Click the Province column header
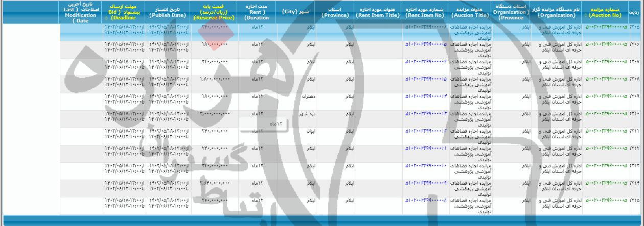The width and height of the screenshot is (644, 226). coord(335,11)
